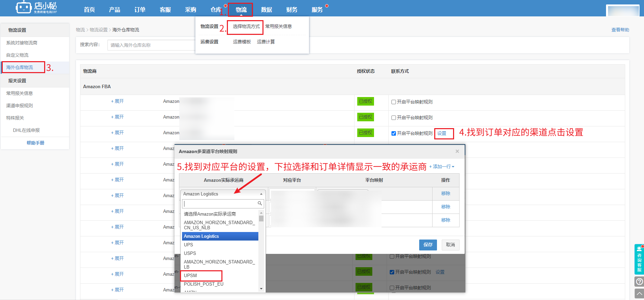644x300 pixels.
Task: Open the 首页 menu
Action: (89, 10)
